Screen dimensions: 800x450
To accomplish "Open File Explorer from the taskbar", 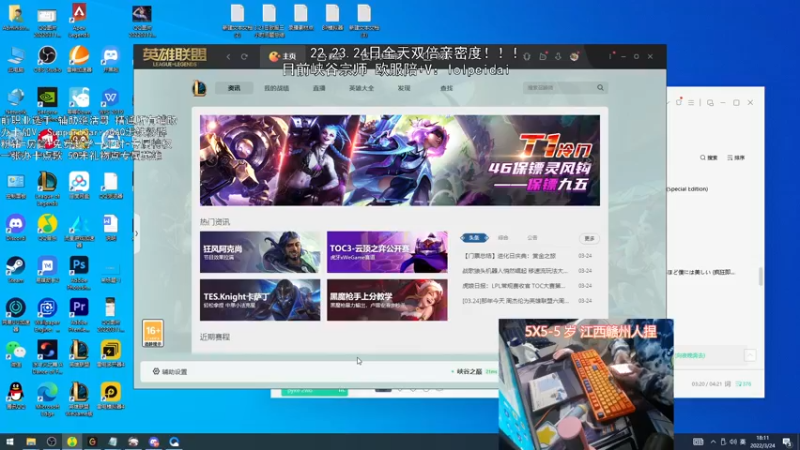I will click(x=31, y=442).
